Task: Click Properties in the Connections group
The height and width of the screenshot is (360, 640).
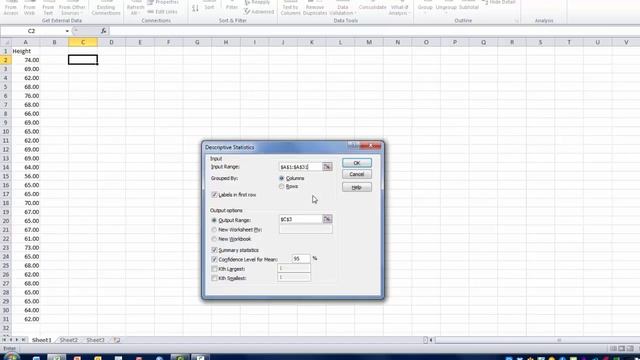Action: pyautogui.click(x=163, y=2)
